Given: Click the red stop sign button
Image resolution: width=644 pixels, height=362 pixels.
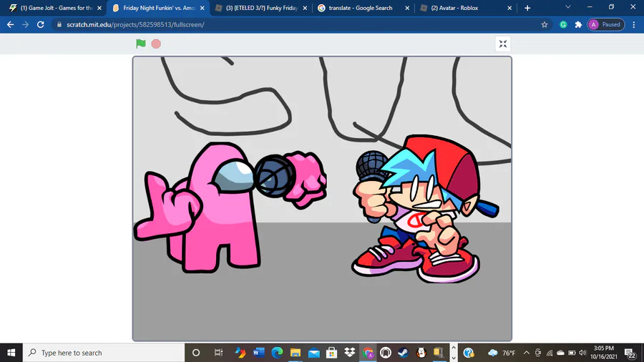Looking at the screenshot, I should point(156,44).
